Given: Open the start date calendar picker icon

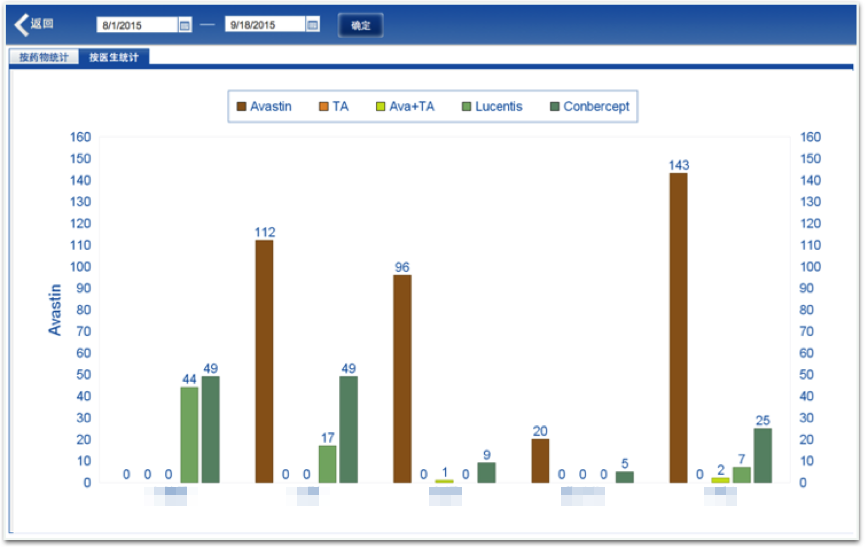Looking at the screenshot, I should click(x=185, y=25).
